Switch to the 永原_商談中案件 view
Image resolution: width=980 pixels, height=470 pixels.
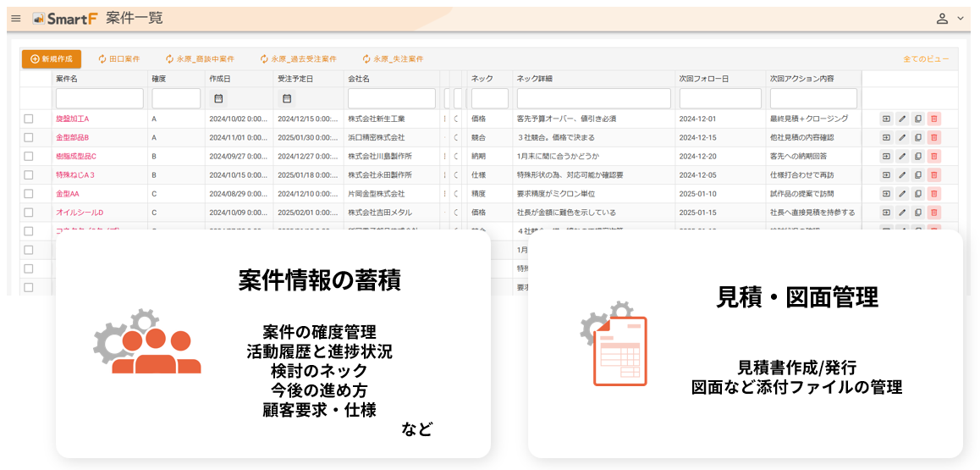coord(200,58)
